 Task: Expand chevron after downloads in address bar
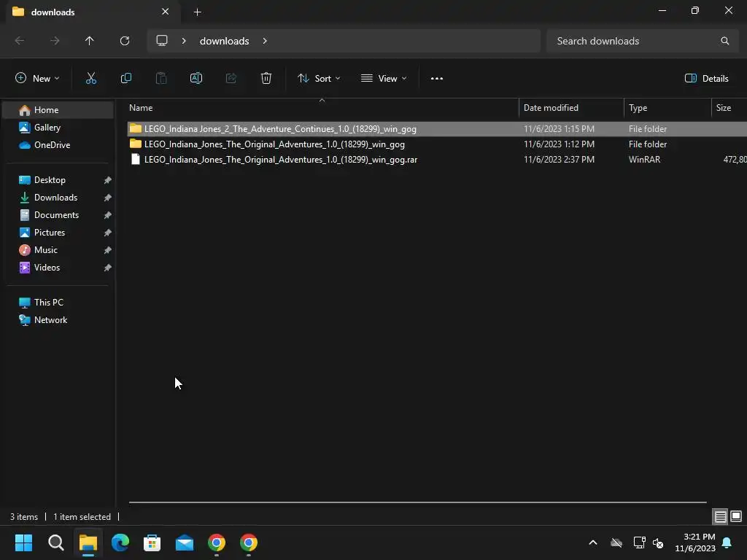coord(265,41)
